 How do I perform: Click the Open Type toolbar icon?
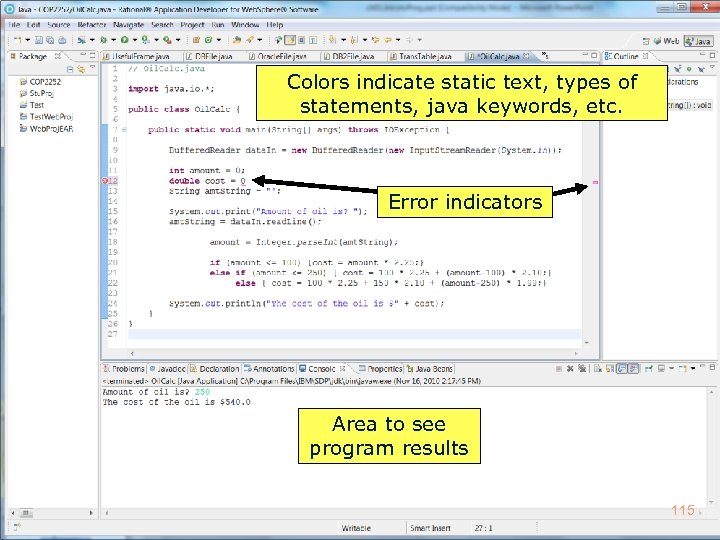pos(236,40)
